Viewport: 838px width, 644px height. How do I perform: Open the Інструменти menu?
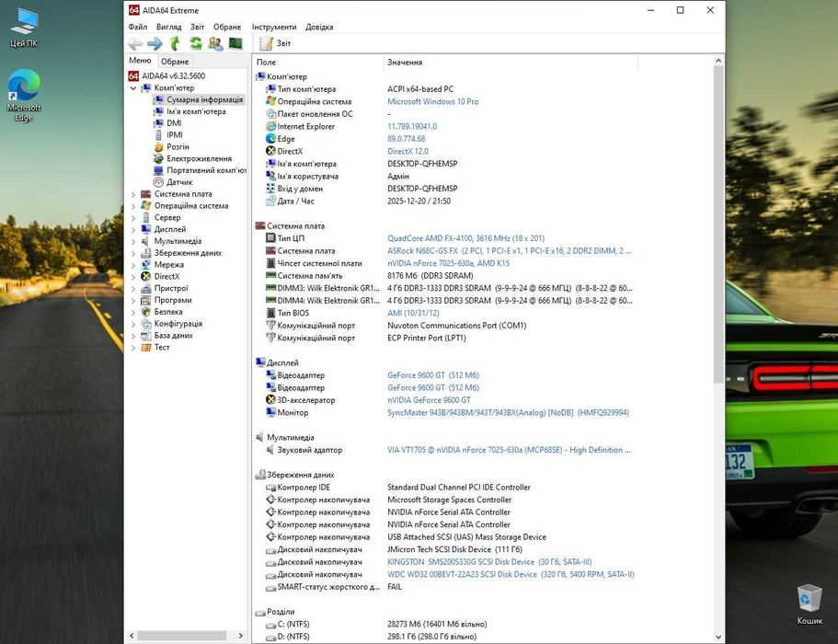[x=274, y=27]
